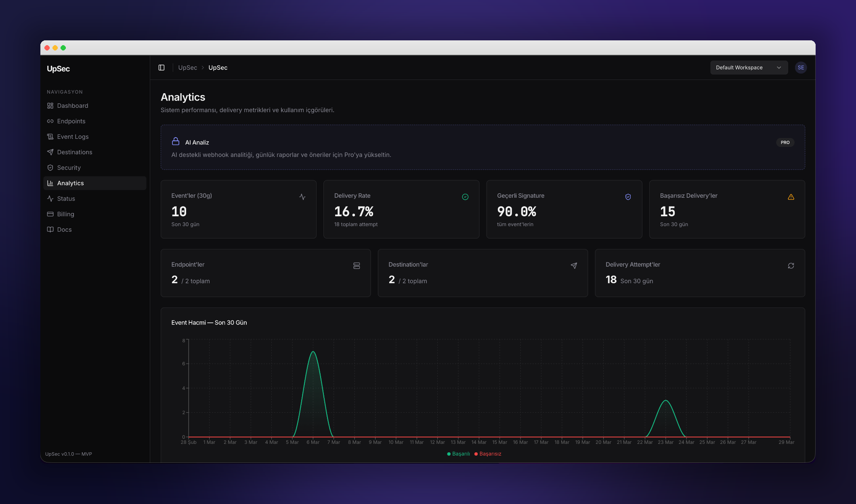This screenshot has width=856, height=504.
Task: Click the Event Logs sidebar icon
Action: click(x=50, y=137)
